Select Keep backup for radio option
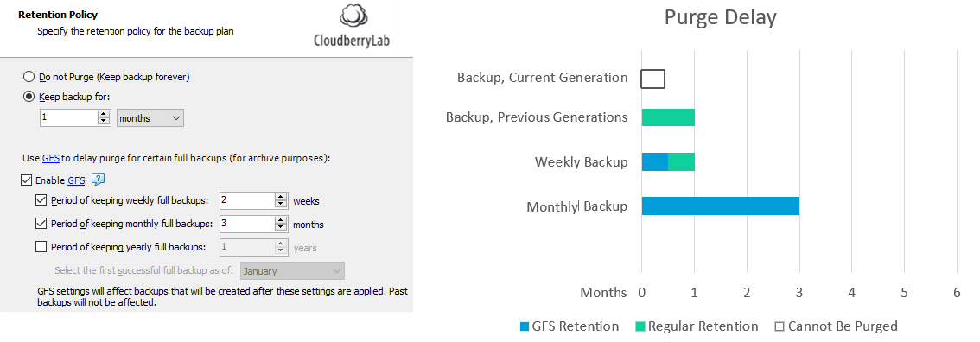The width and height of the screenshot is (980, 342). click(29, 97)
